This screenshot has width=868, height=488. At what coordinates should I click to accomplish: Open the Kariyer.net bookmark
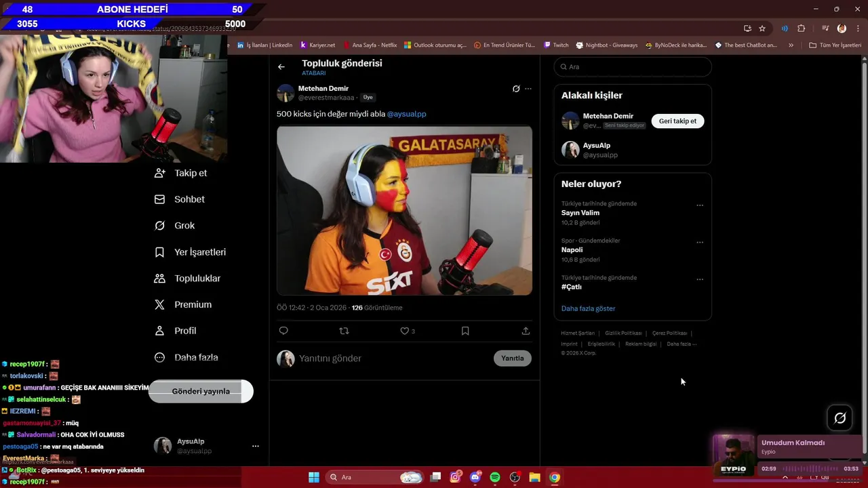[x=317, y=45]
